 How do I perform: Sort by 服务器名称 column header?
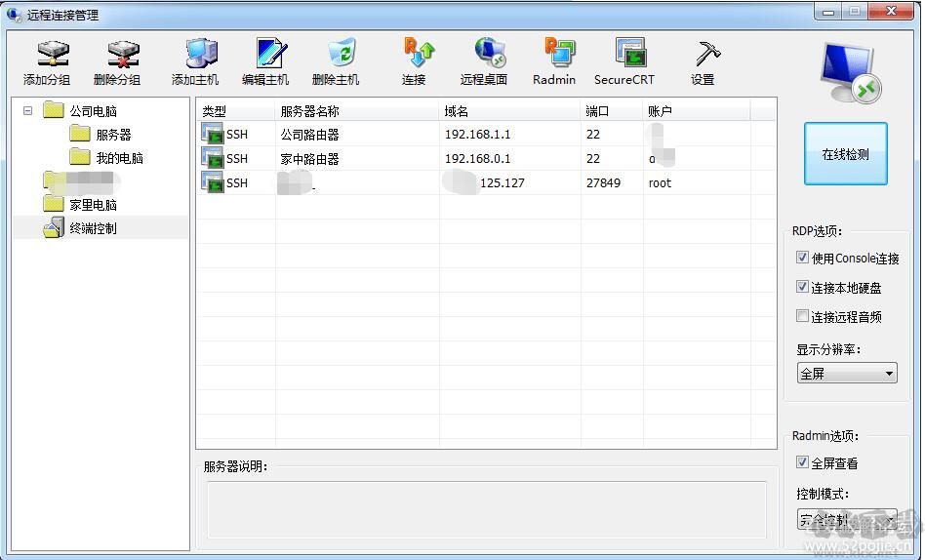pos(357,111)
